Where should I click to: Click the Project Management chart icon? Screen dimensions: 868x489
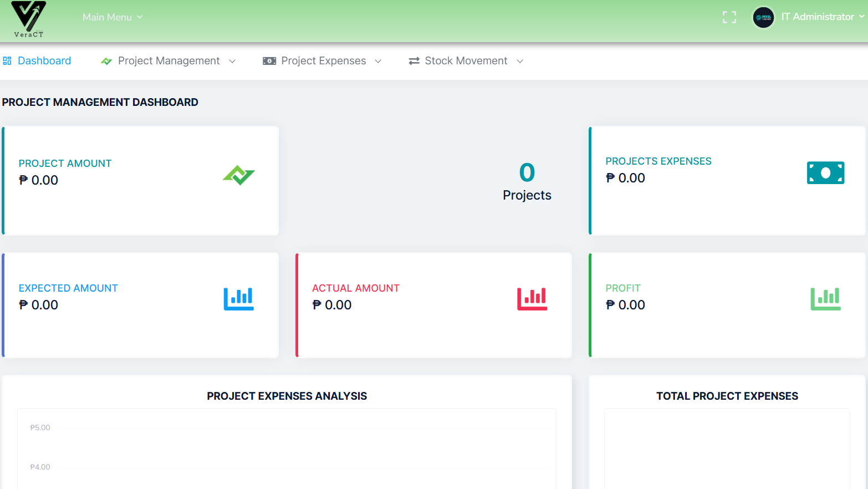pos(106,60)
